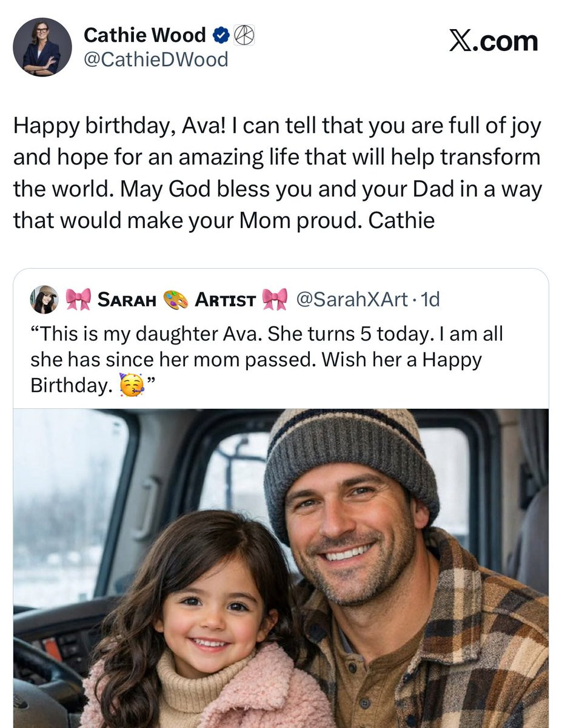Viewport: 562px width, 728px height.
Task: Open the Cathie Wood display name link
Action: pos(144,36)
